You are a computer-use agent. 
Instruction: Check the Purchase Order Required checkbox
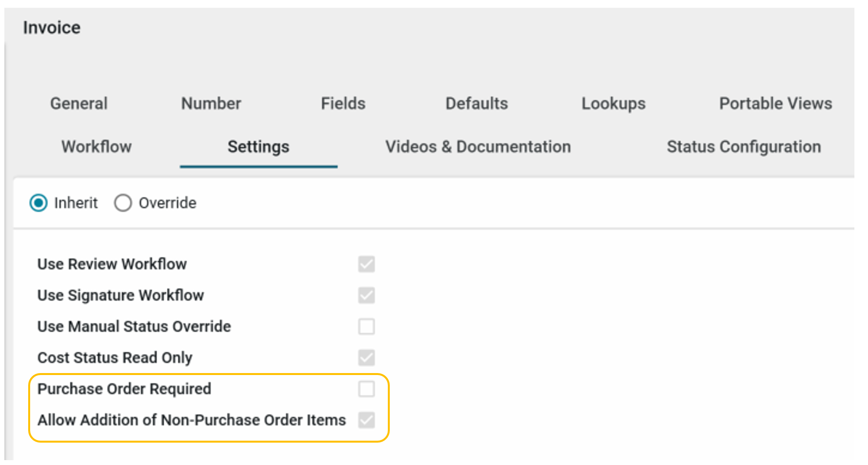[366, 389]
